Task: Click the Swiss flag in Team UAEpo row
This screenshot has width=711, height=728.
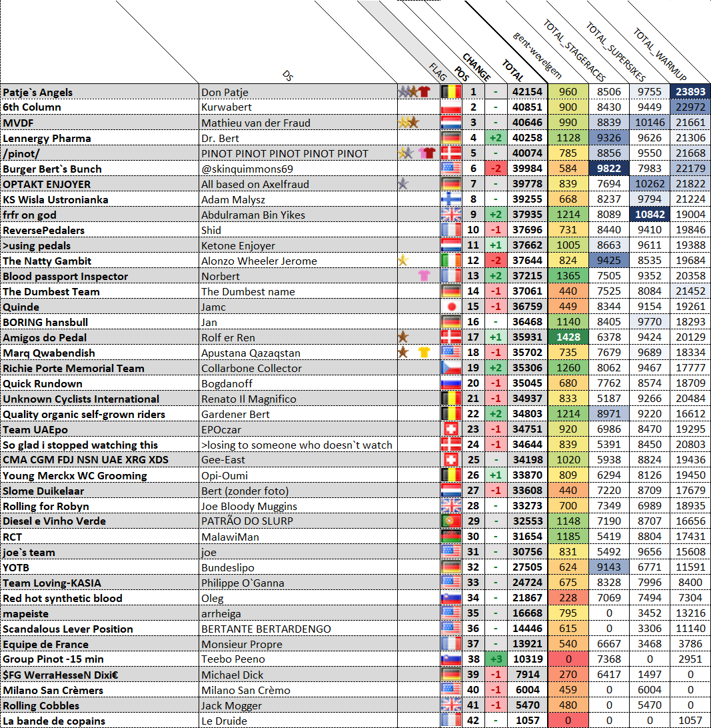Action: [x=451, y=429]
